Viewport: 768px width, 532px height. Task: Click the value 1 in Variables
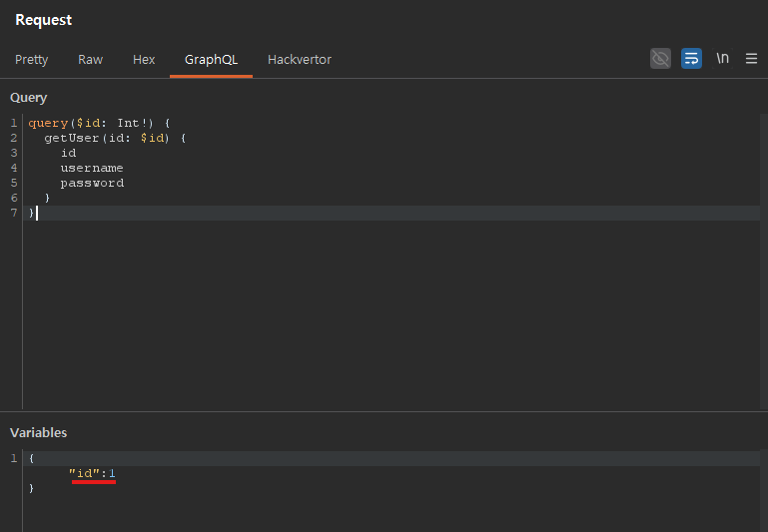[x=113, y=473]
